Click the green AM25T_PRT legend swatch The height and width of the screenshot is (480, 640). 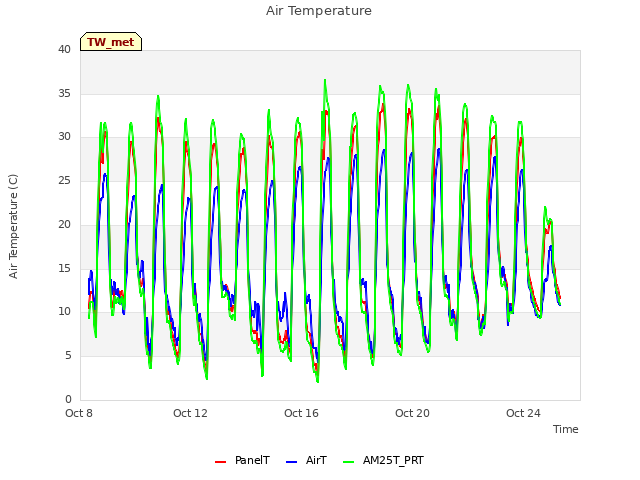click(x=349, y=462)
